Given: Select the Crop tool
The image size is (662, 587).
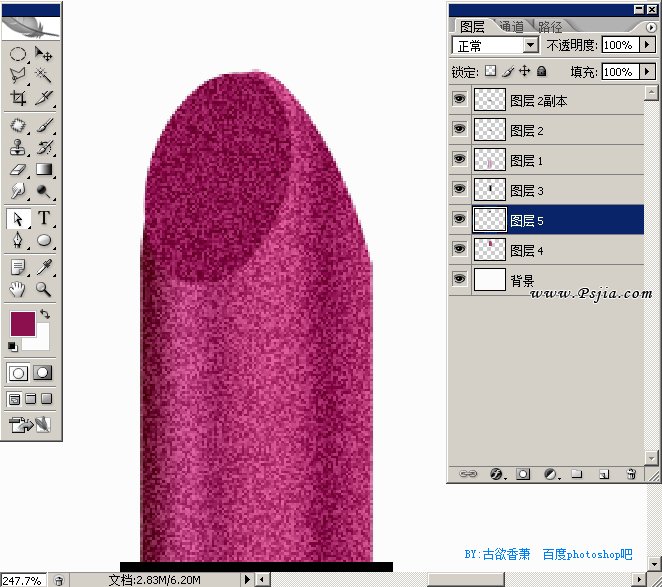Looking at the screenshot, I should point(18,98).
